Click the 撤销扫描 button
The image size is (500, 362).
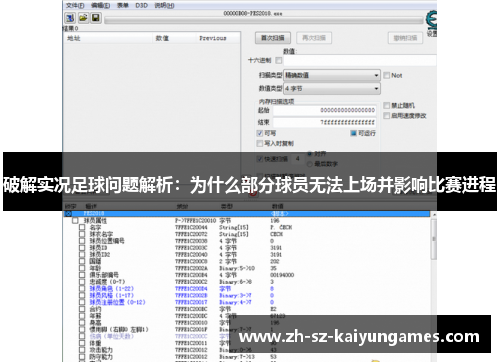tap(405, 38)
